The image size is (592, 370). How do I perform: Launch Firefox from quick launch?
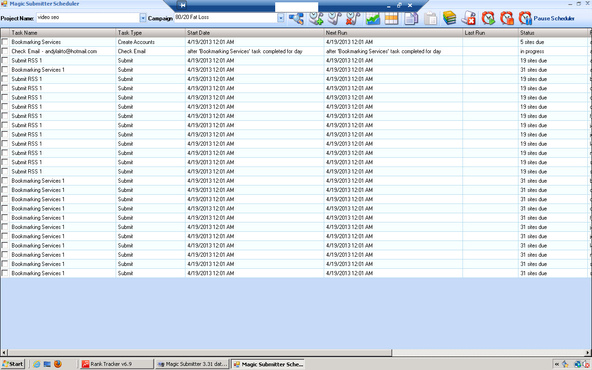pyautogui.click(x=58, y=364)
